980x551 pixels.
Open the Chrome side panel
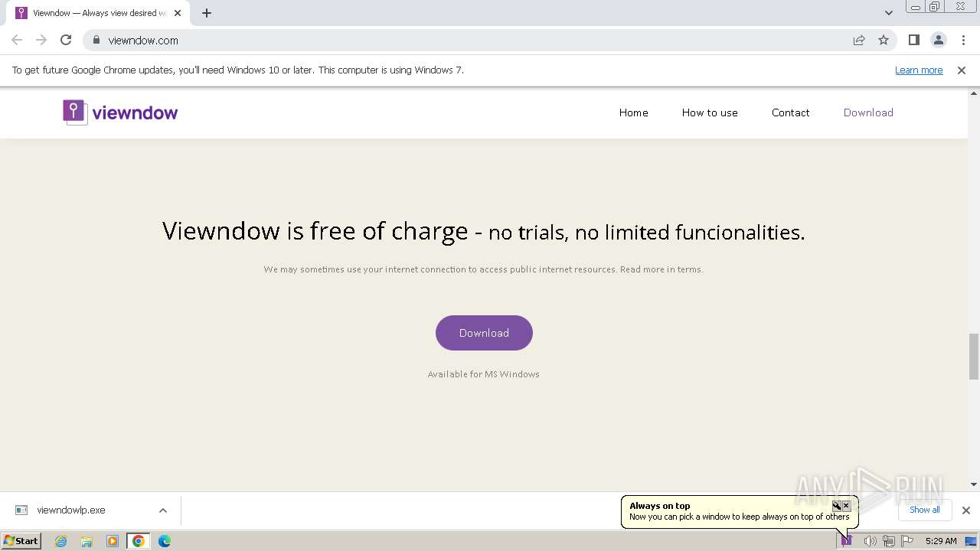tap(913, 40)
